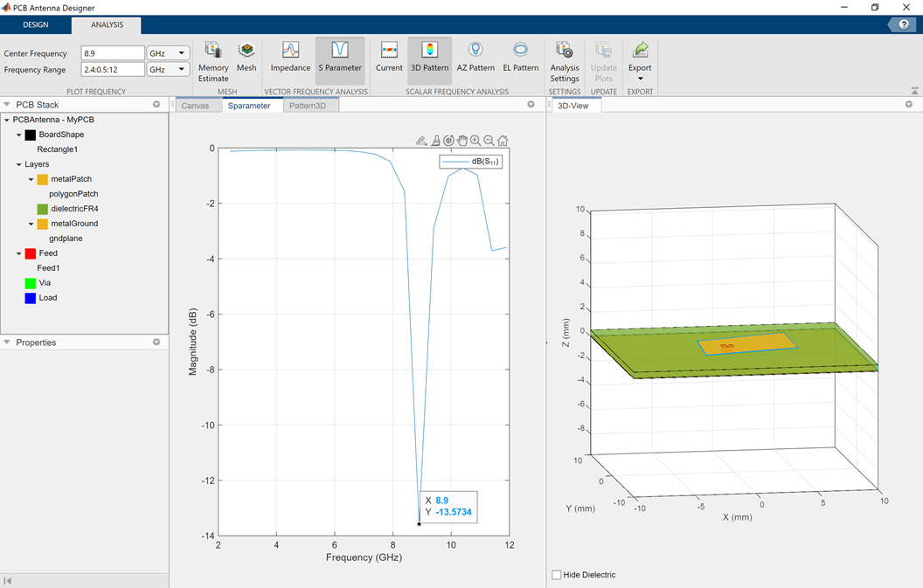
Task: Show the Current distribution plot
Action: tap(389, 57)
